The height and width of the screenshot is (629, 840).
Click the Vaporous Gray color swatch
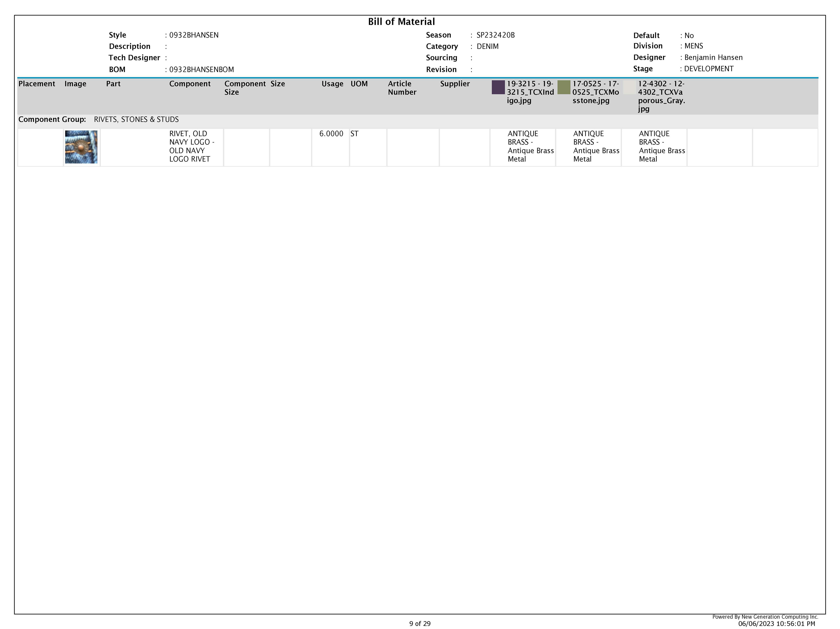click(x=629, y=87)
